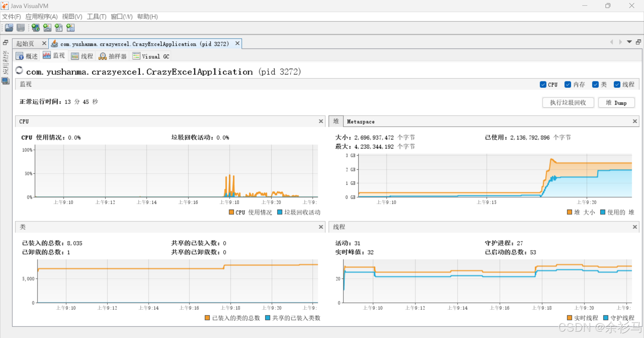
Task: Click the 正常运行时间 uptime text
Action: pos(59,102)
